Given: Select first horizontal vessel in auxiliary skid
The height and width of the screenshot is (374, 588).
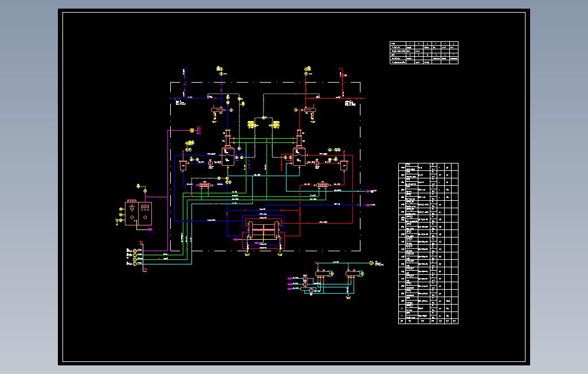Looking at the screenshot, I should (x=324, y=274).
